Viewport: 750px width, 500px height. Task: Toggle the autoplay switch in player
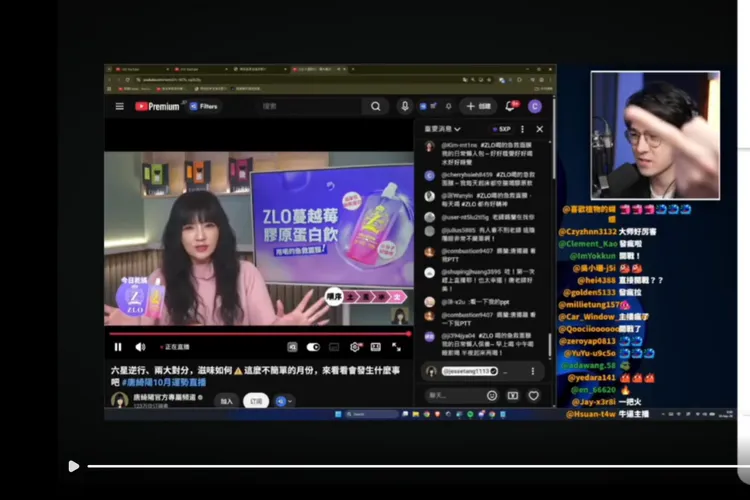coord(313,347)
